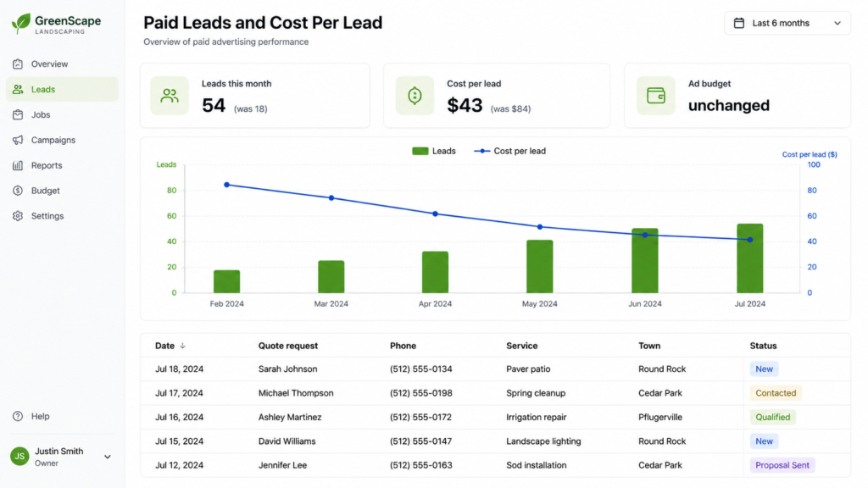Click phone number (512) 555-0134
This screenshot has height=488, width=868.
tap(420, 369)
